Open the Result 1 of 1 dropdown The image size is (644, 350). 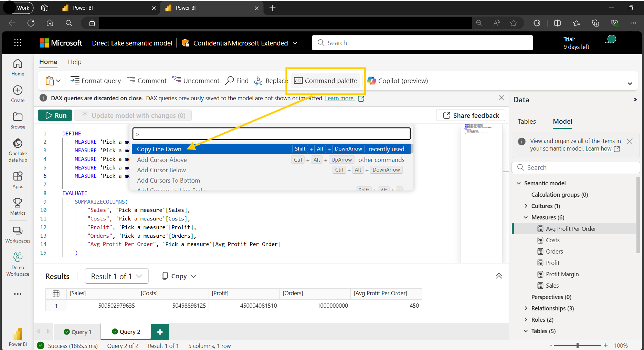coord(116,276)
